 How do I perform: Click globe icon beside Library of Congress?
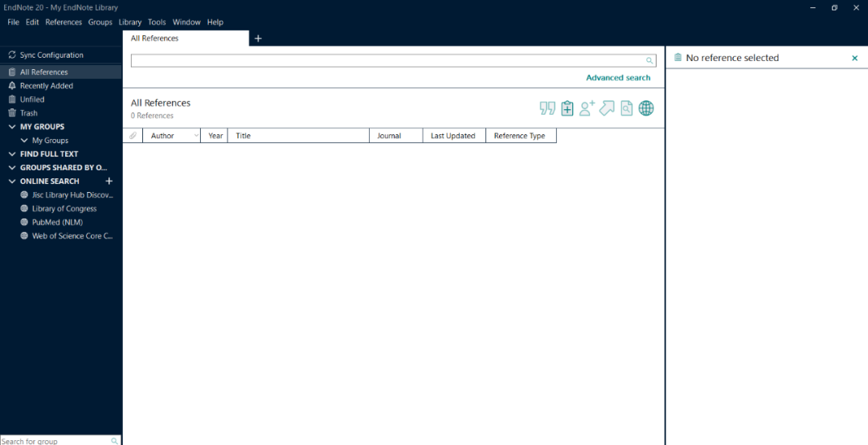[x=24, y=209]
